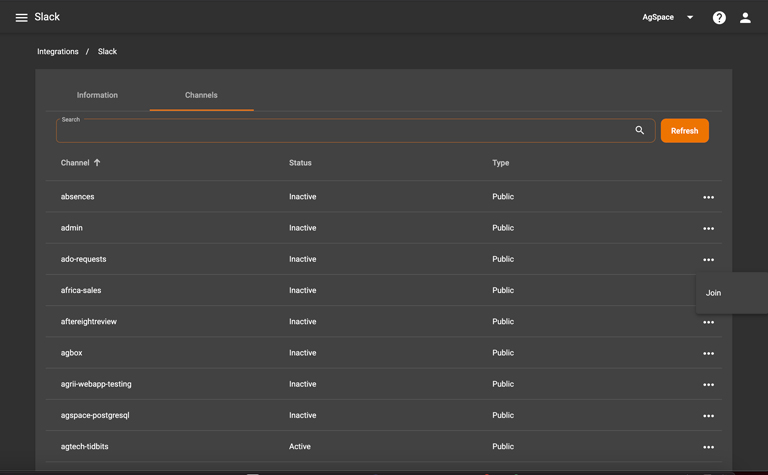This screenshot has height=475, width=768.
Task: Select the absences channel name
Action: (77, 196)
